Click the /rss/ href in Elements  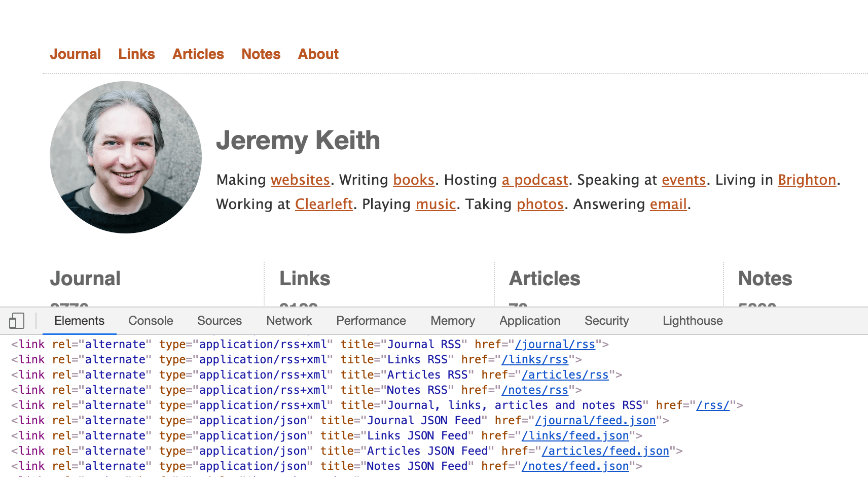(713, 405)
